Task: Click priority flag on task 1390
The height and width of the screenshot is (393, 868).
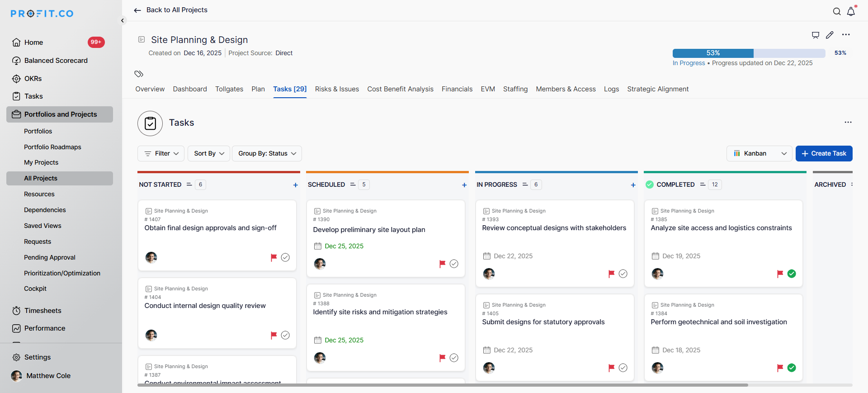Action: pos(442,264)
